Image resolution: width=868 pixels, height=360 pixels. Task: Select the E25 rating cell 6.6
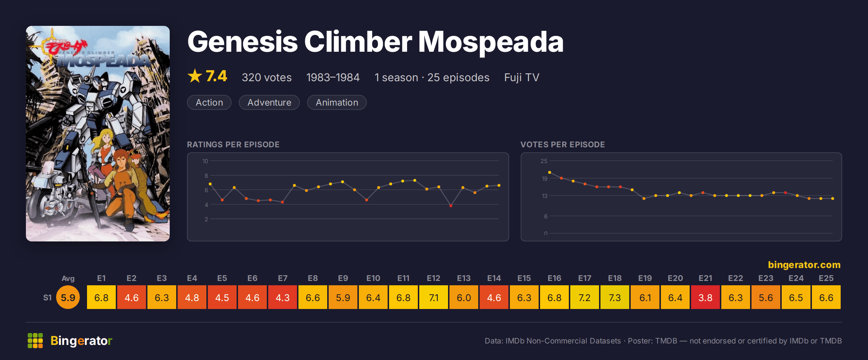(826, 297)
